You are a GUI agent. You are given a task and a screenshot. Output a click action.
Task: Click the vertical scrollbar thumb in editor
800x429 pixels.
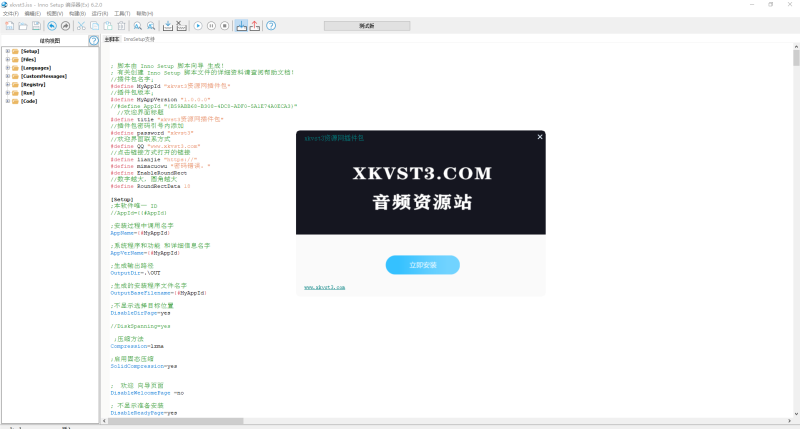coord(796,58)
